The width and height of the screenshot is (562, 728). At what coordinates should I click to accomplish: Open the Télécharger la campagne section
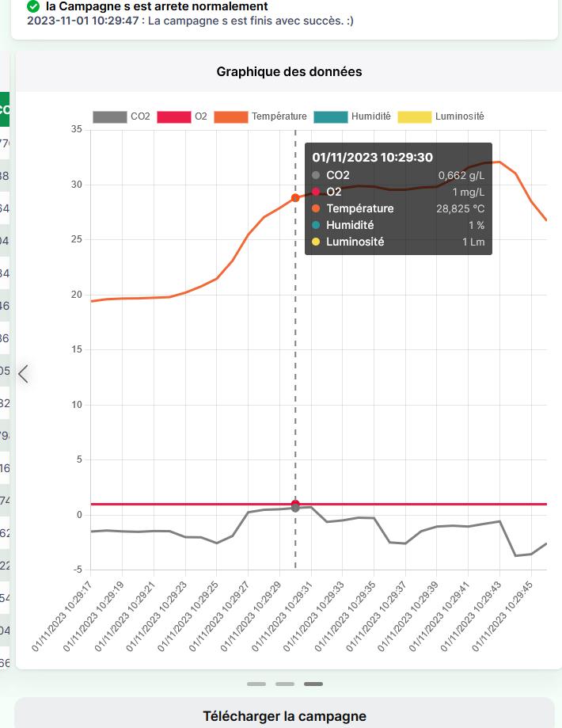pos(284,716)
